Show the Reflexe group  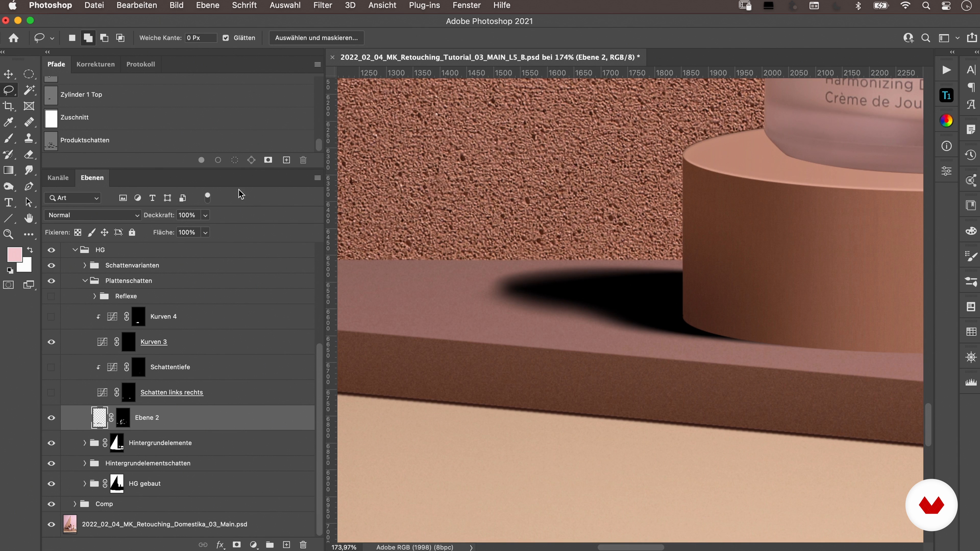[x=51, y=296]
